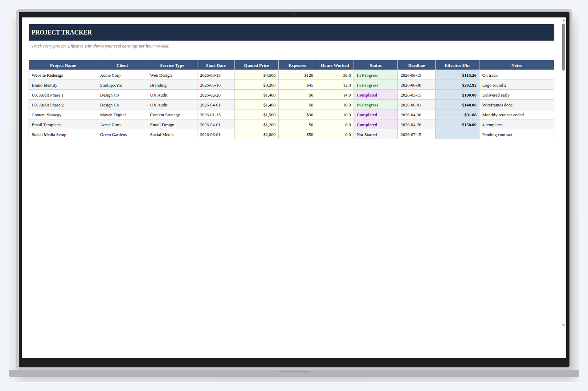
Task: Click UX Audit Phase 1 Completed status
Action: tap(376, 95)
